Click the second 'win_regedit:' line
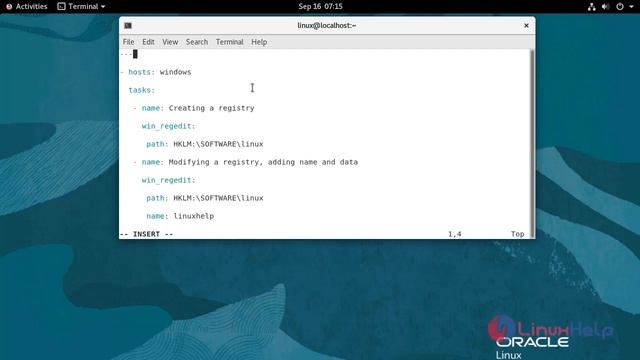The height and width of the screenshot is (360, 640). click(169, 180)
